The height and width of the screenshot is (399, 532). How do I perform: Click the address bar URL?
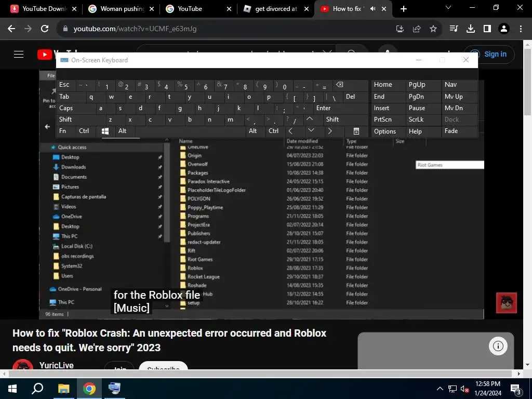(x=135, y=29)
